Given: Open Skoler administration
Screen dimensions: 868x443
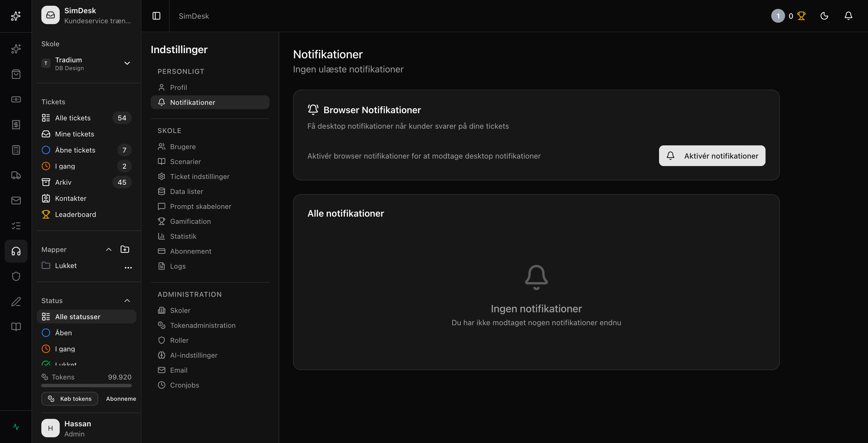Looking at the screenshot, I should point(210,311).
